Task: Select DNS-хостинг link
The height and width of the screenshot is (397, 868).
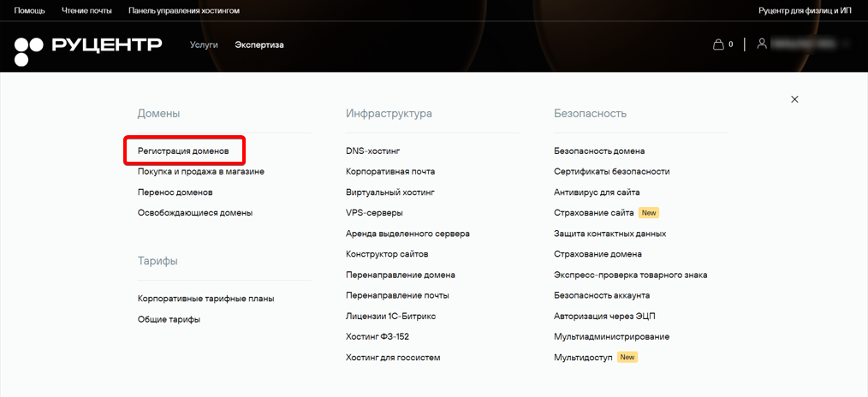Action: pyautogui.click(x=372, y=151)
